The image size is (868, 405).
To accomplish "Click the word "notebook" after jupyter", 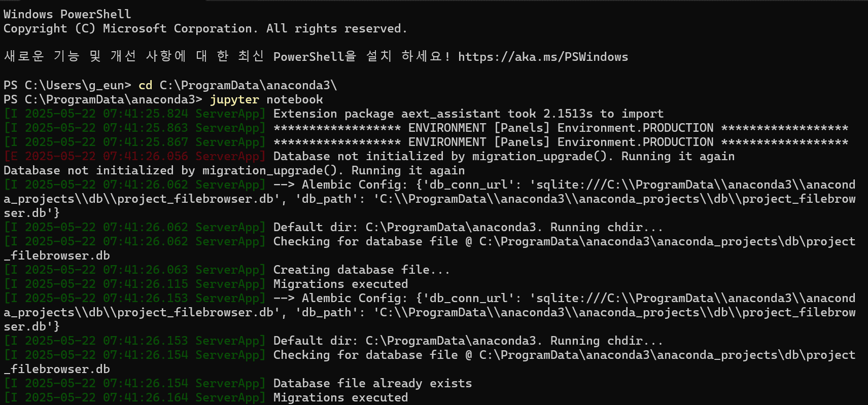I will [x=294, y=99].
